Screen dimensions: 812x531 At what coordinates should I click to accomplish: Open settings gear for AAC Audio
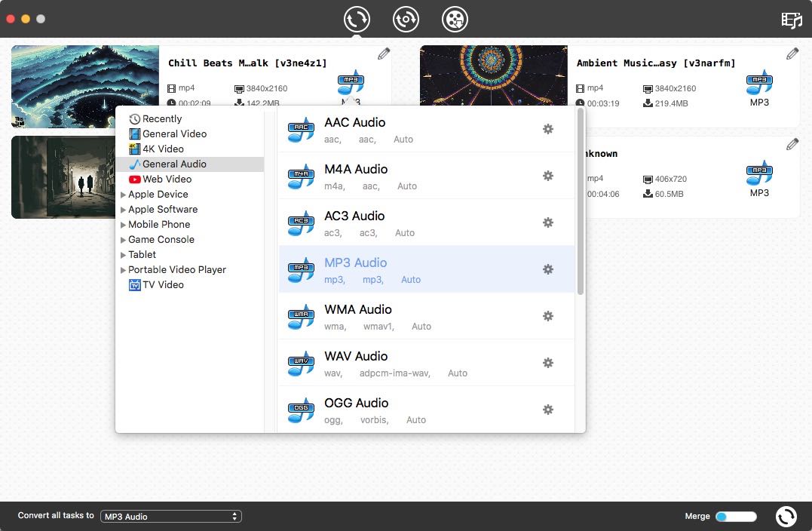(x=548, y=129)
